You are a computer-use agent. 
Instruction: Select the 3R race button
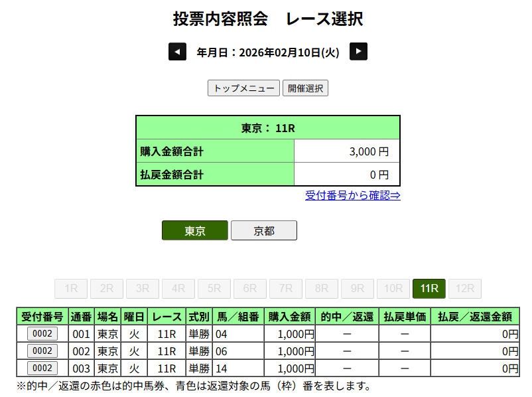coord(143,289)
